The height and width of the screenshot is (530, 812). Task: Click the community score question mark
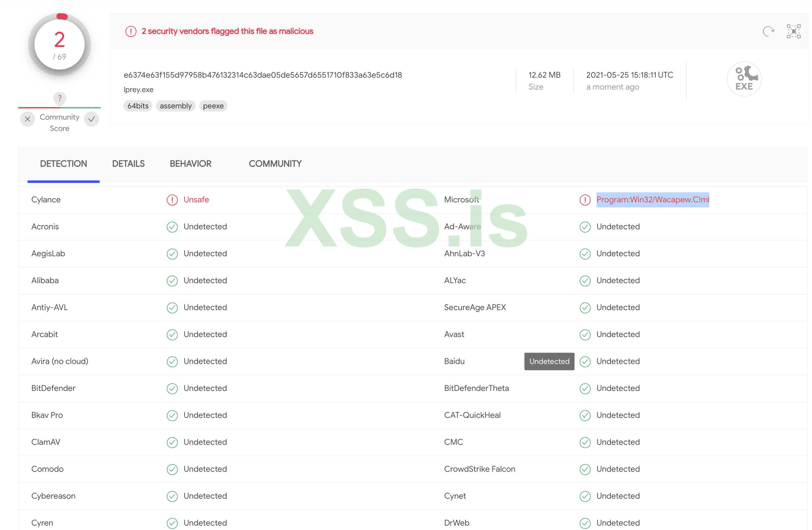pyautogui.click(x=60, y=98)
